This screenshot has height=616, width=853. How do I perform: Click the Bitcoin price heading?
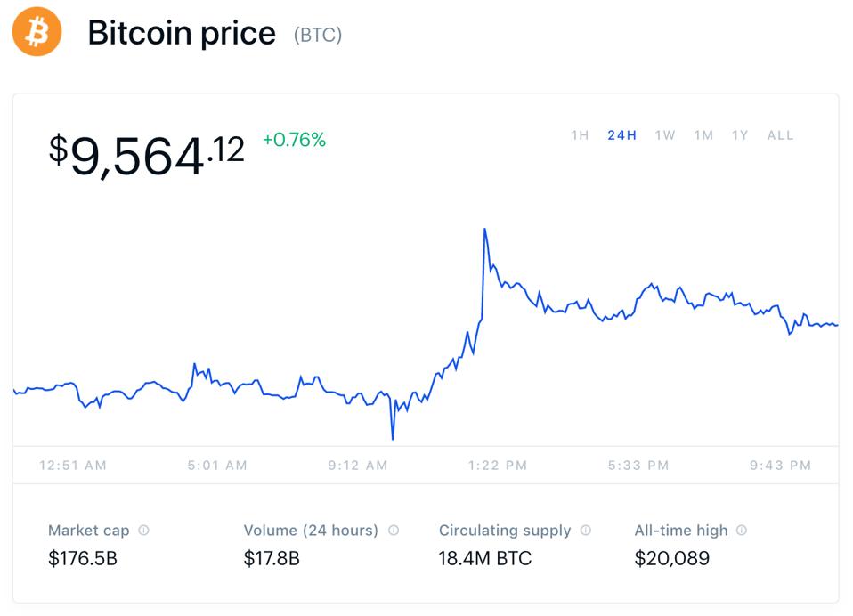tap(182, 33)
